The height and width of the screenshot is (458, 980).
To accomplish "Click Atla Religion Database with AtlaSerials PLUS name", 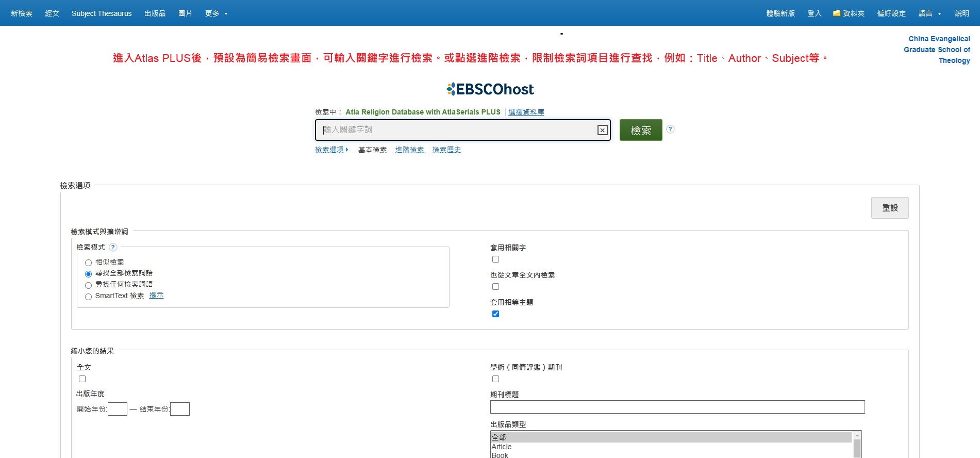I will coord(423,112).
